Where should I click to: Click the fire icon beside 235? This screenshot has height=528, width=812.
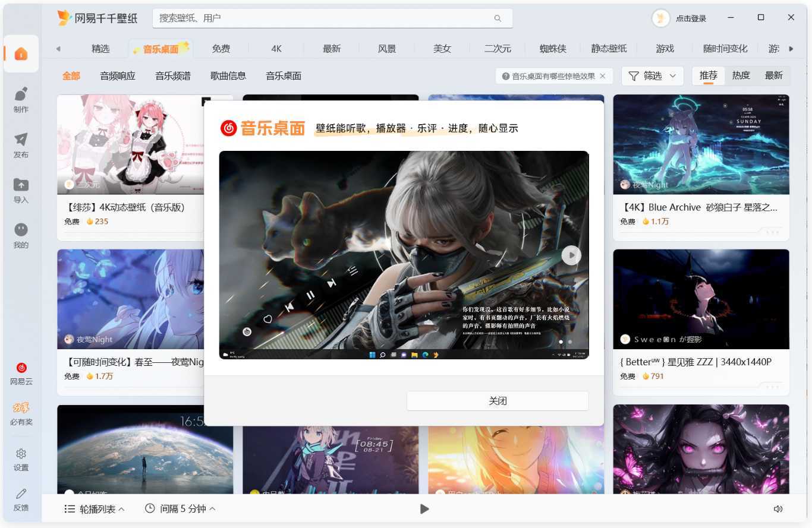(x=90, y=222)
